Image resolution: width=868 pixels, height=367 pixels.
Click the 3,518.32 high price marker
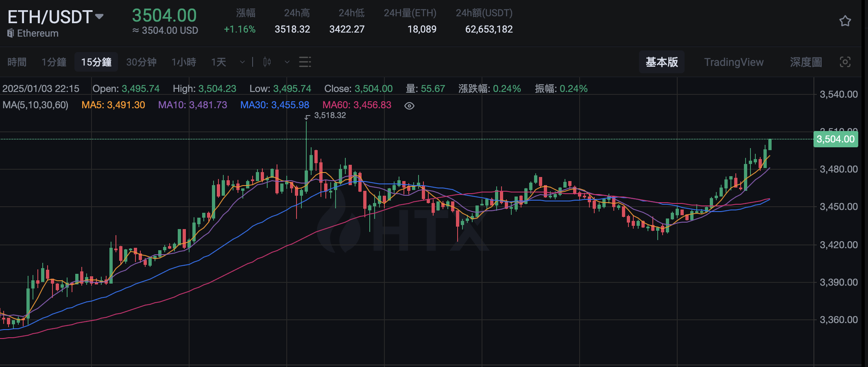coord(330,115)
